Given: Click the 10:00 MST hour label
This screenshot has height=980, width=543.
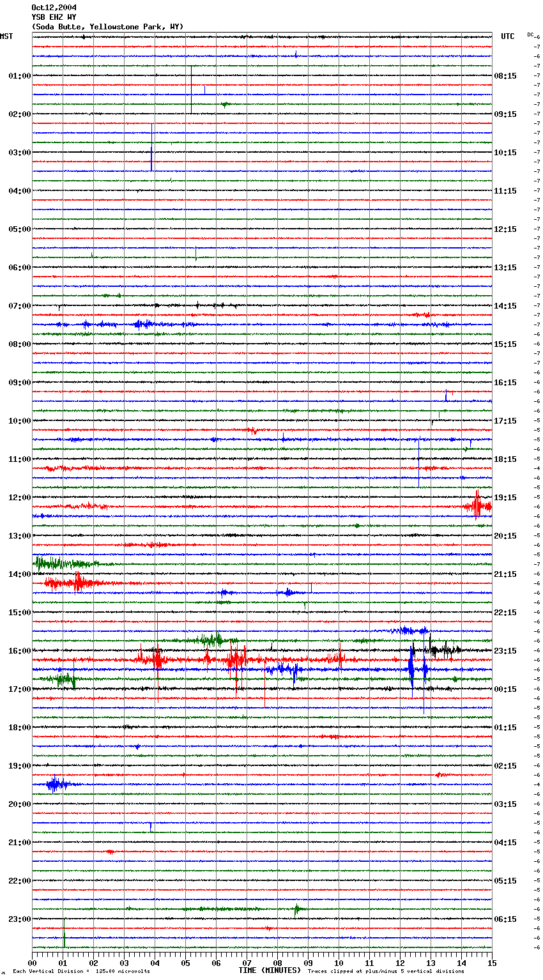Looking at the screenshot, I should pyautogui.click(x=20, y=421).
